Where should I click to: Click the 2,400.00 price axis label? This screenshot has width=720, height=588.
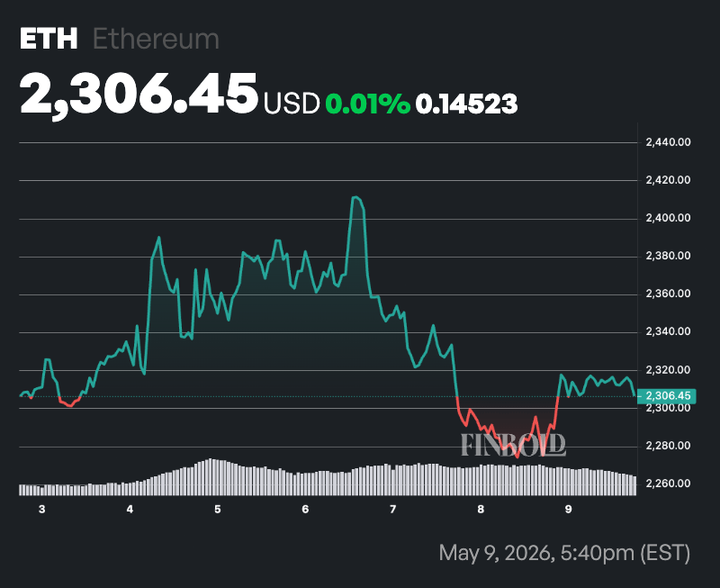click(x=668, y=218)
